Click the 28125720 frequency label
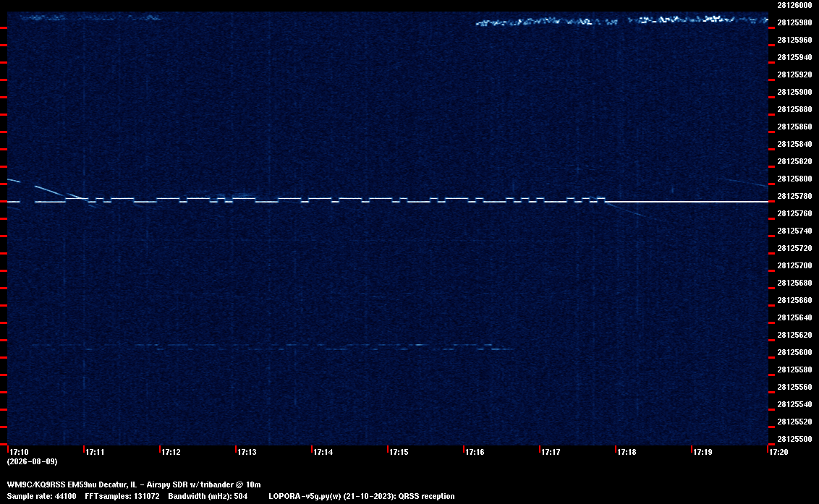This screenshot has height=504, width=819. coord(794,248)
